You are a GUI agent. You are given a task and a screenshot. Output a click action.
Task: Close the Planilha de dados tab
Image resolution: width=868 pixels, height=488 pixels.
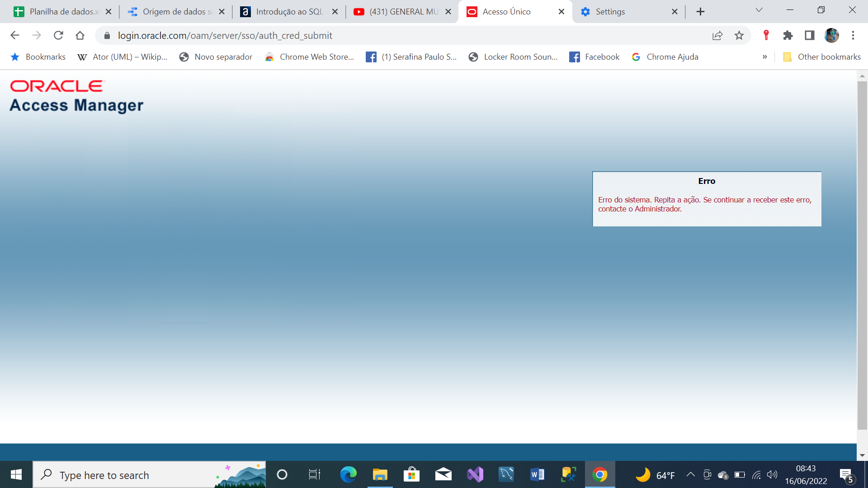coord(108,12)
